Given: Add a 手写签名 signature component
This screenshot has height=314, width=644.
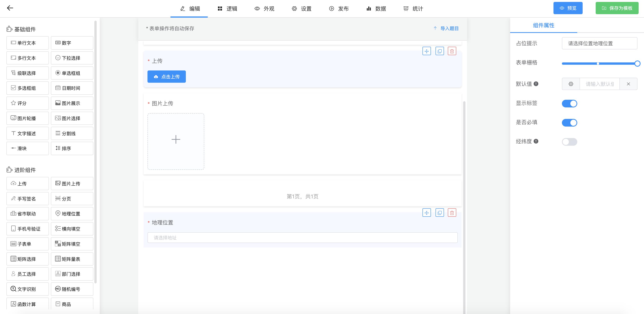Looking at the screenshot, I should pyautogui.click(x=27, y=198).
